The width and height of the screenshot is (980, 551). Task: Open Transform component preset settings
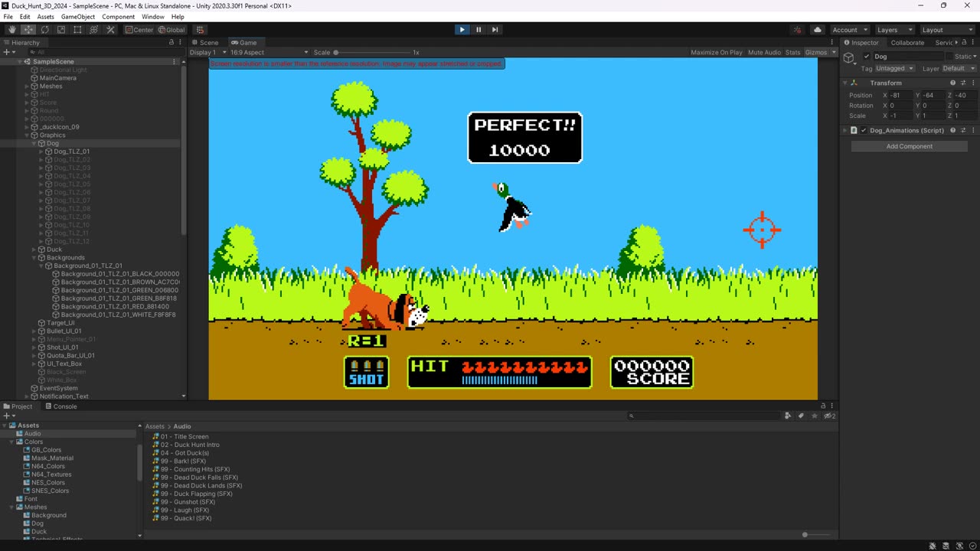pos(963,83)
